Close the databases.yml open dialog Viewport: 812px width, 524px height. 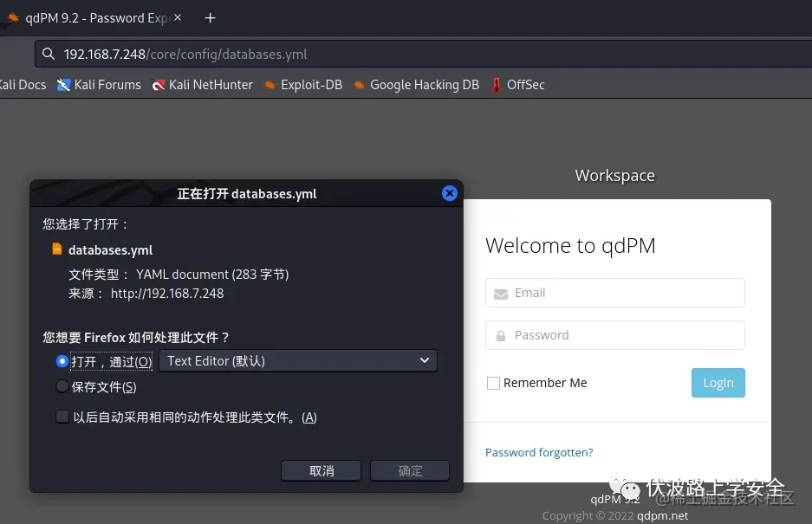point(450,193)
